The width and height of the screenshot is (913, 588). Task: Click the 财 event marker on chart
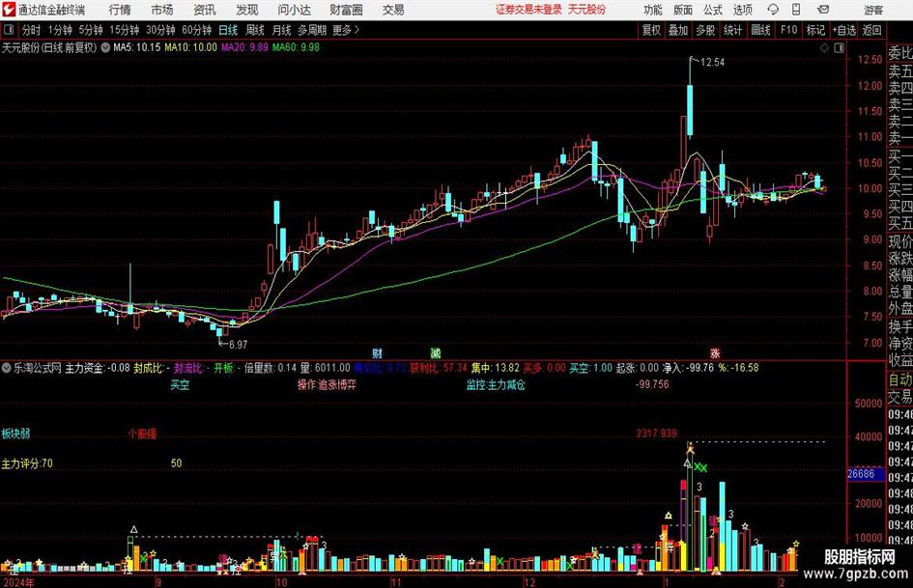(378, 353)
